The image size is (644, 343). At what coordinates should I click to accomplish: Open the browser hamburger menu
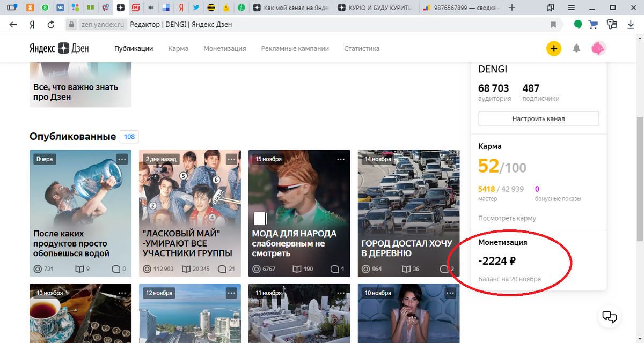(x=572, y=8)
